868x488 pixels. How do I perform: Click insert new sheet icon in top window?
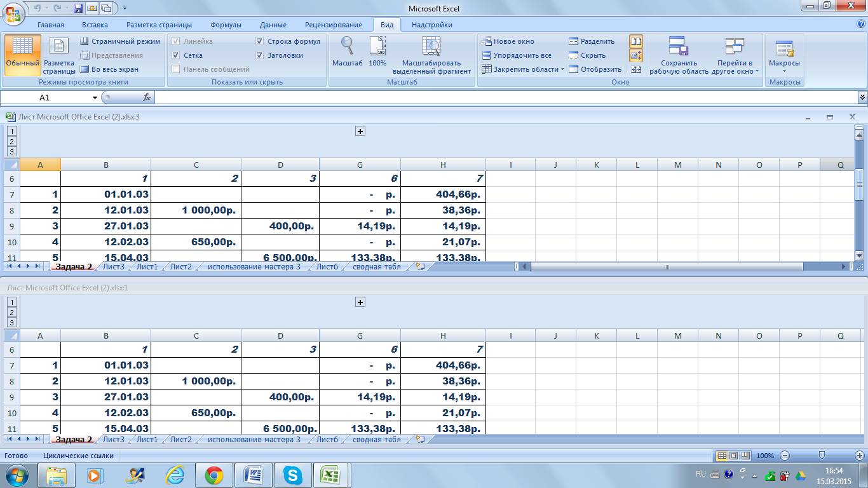420,267
